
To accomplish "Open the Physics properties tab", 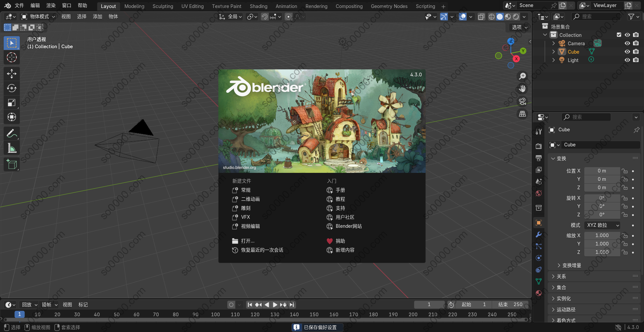I will coord(539,258).
